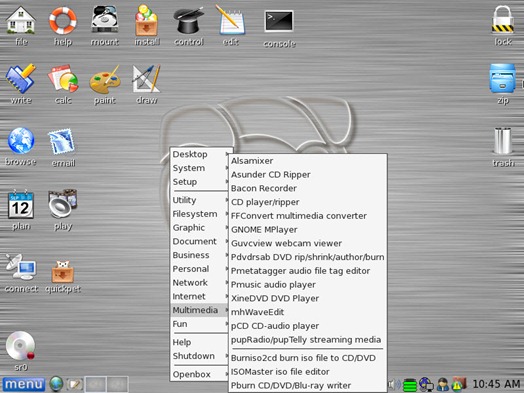Open the install package icon
This screenshot has width=524, height=393.
point(146,21)
